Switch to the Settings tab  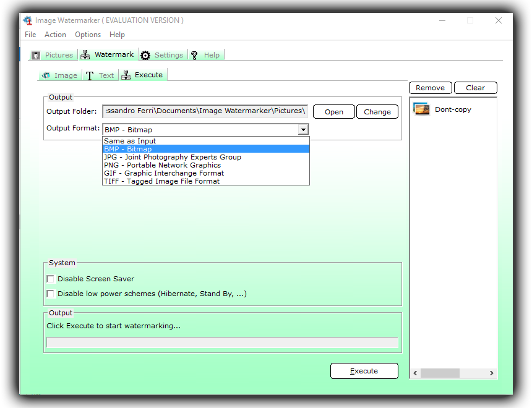click(x=163, y=55)
